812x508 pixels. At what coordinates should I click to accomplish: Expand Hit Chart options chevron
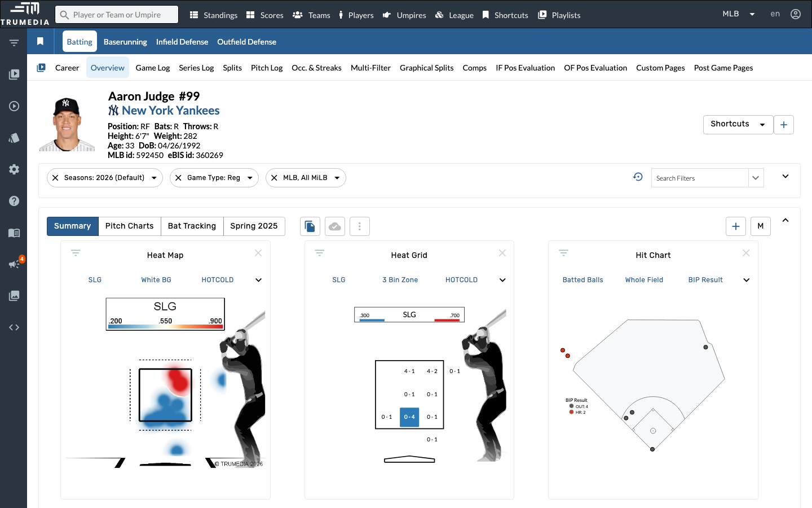(x=746, y=280)
